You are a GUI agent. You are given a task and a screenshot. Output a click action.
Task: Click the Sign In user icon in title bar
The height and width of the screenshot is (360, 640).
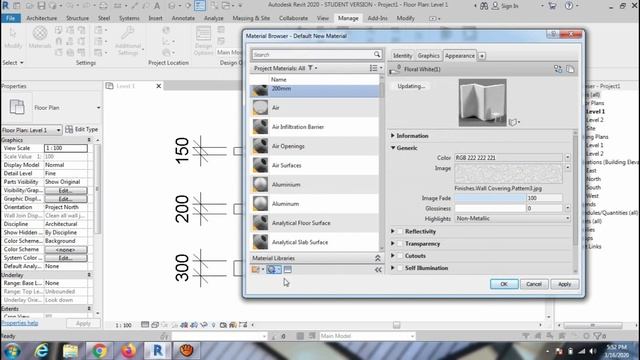(495, 6)
